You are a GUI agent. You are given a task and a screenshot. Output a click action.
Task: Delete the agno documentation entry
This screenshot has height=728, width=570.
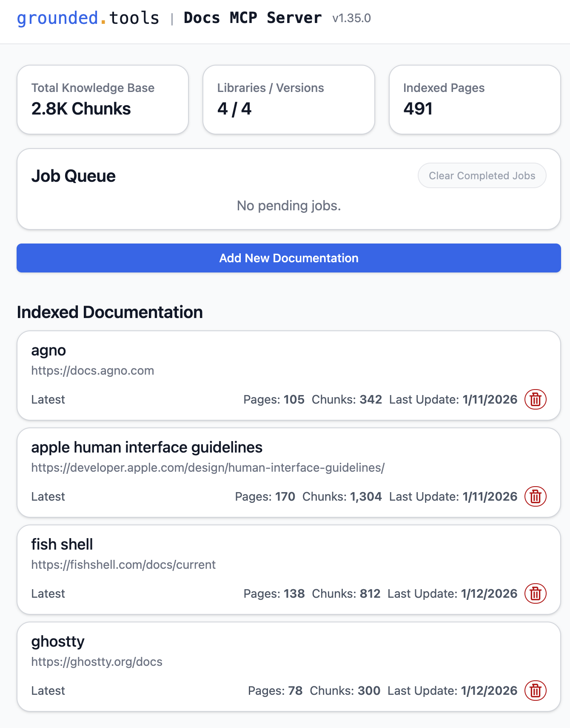tap(535, 399)
